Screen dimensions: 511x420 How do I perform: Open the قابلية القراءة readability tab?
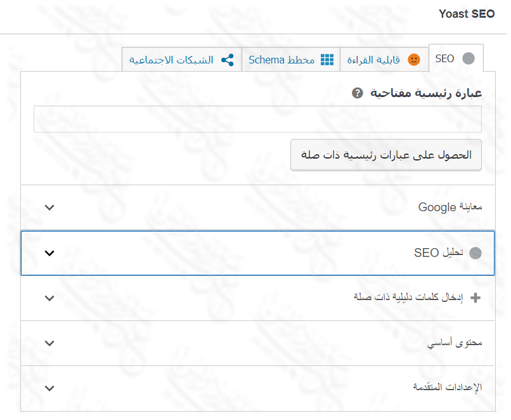click(379, 60)
